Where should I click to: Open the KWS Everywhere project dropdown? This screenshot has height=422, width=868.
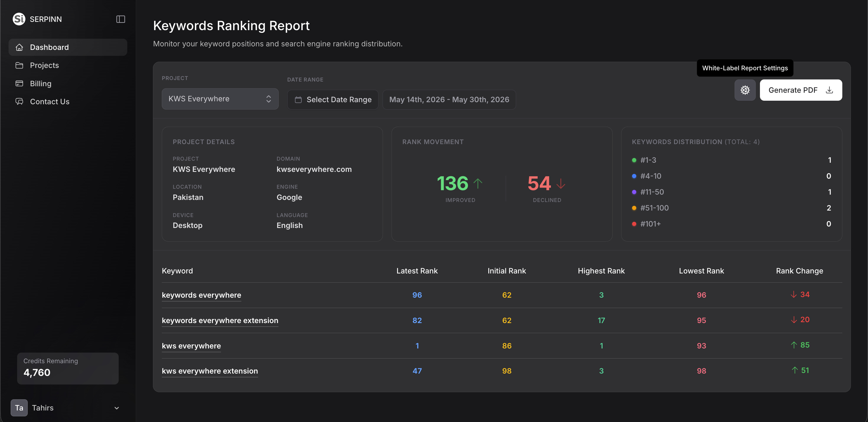[x=220, y=99]
